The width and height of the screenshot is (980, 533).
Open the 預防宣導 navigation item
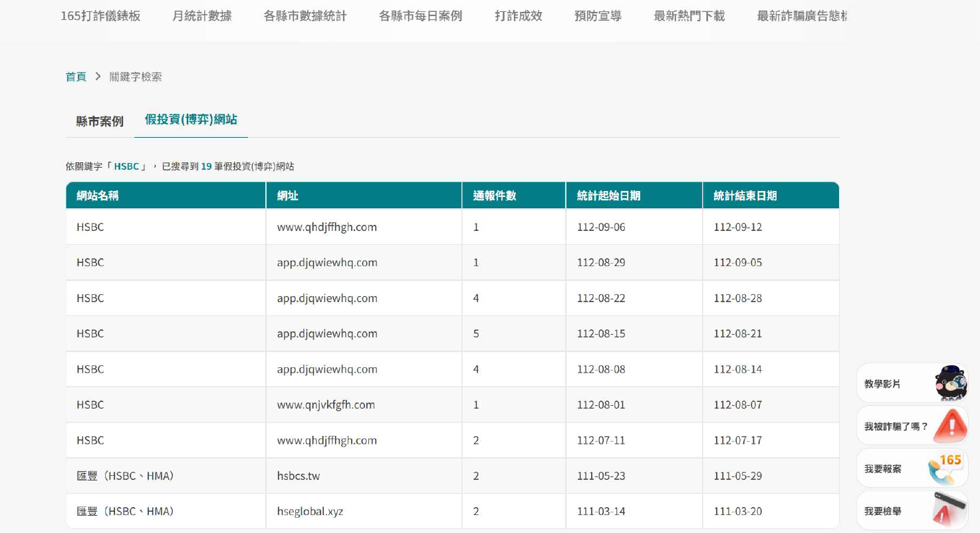coord(598,16)
